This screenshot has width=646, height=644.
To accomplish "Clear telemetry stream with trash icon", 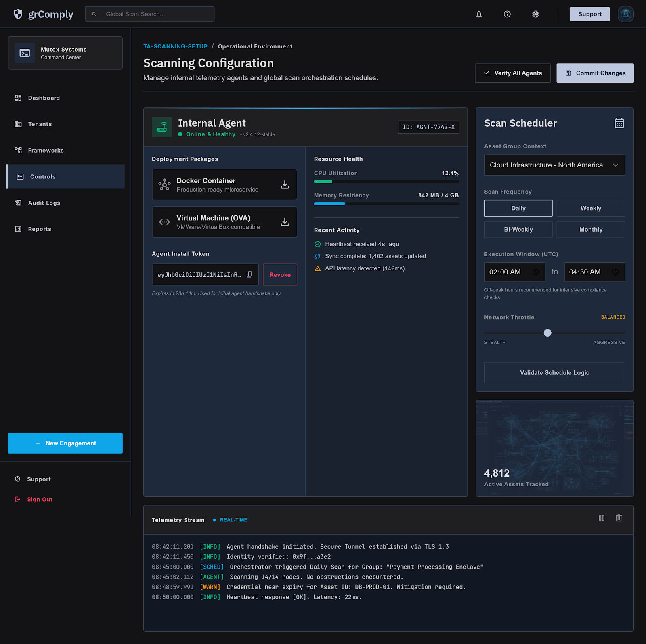I will (619, 518).
